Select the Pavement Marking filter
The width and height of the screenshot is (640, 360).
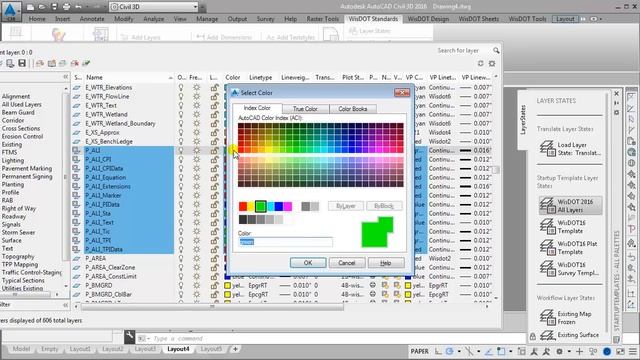click(x=27, y=168)
